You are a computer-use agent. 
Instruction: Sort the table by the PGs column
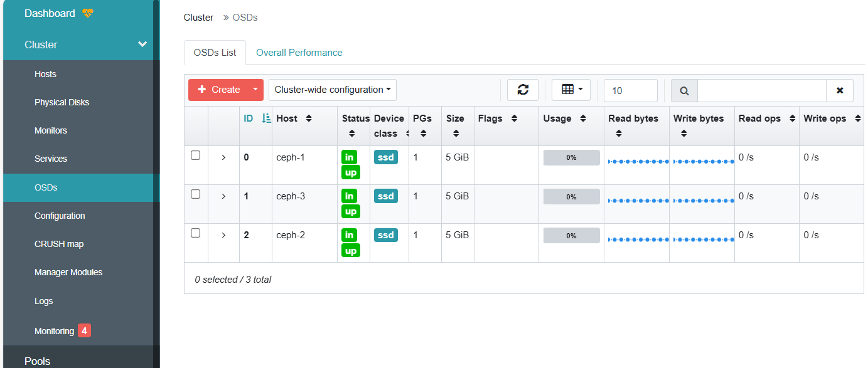pyautogui.click(x=423, y=134)
